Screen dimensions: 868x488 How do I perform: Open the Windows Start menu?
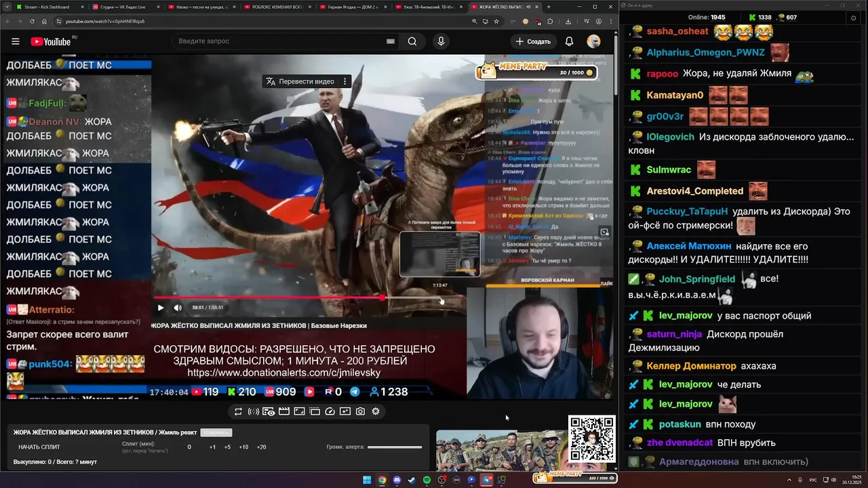(367, 480)
